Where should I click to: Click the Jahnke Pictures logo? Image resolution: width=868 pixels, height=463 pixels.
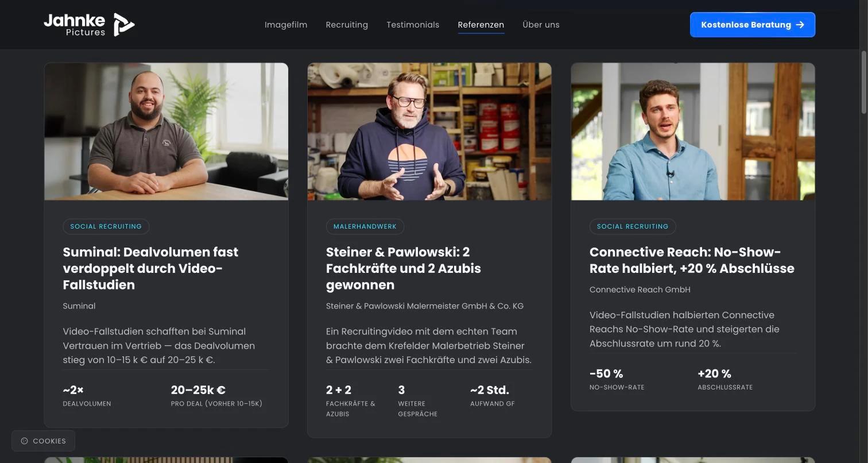[x=89, y=25]
